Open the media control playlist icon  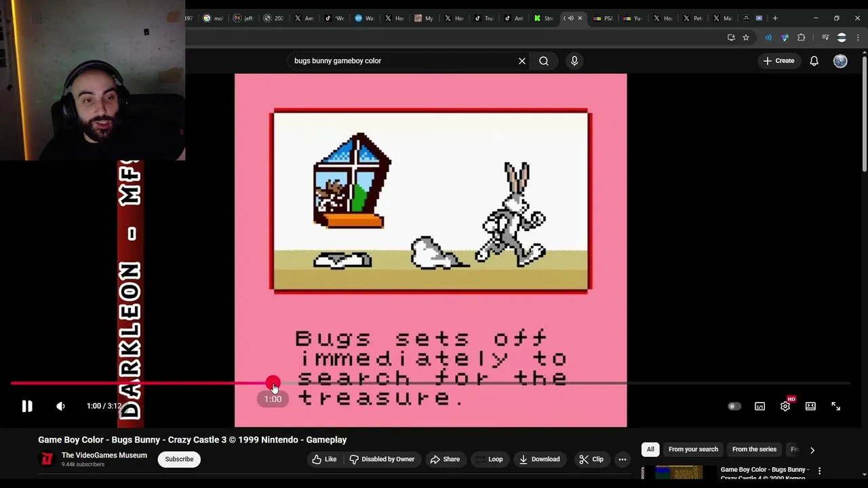(x=825, y=37)
